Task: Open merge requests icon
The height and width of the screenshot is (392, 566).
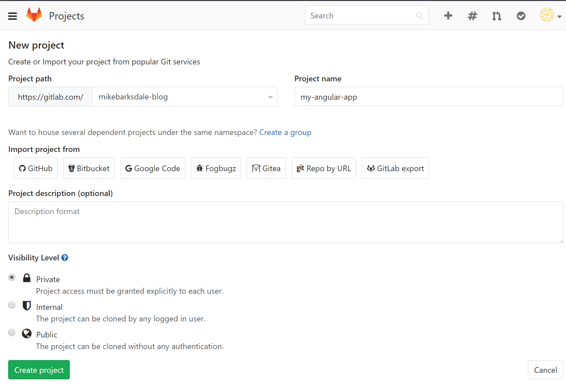Action: 497,16
